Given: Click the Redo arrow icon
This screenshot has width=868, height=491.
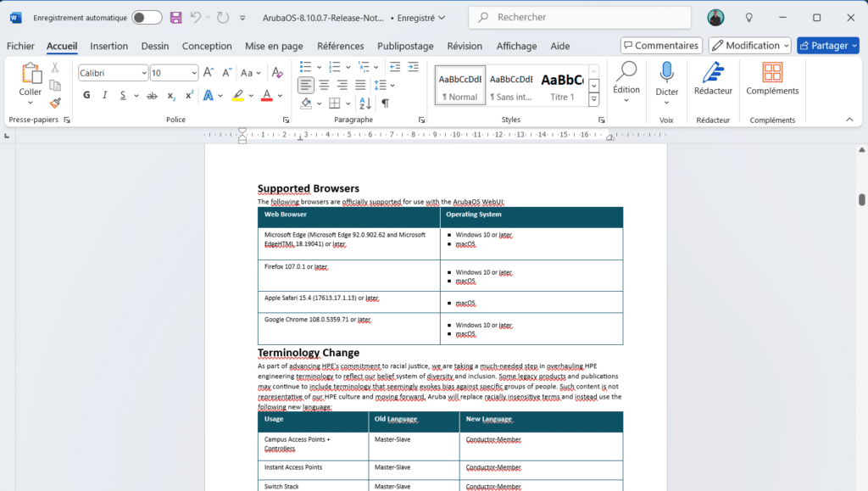Looking at the screenshot, I should pos(223,18).
